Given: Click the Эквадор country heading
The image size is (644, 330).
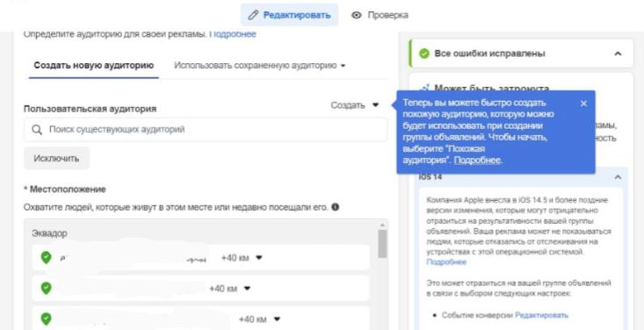Looking at the screenshot, I should coord(49,233).
